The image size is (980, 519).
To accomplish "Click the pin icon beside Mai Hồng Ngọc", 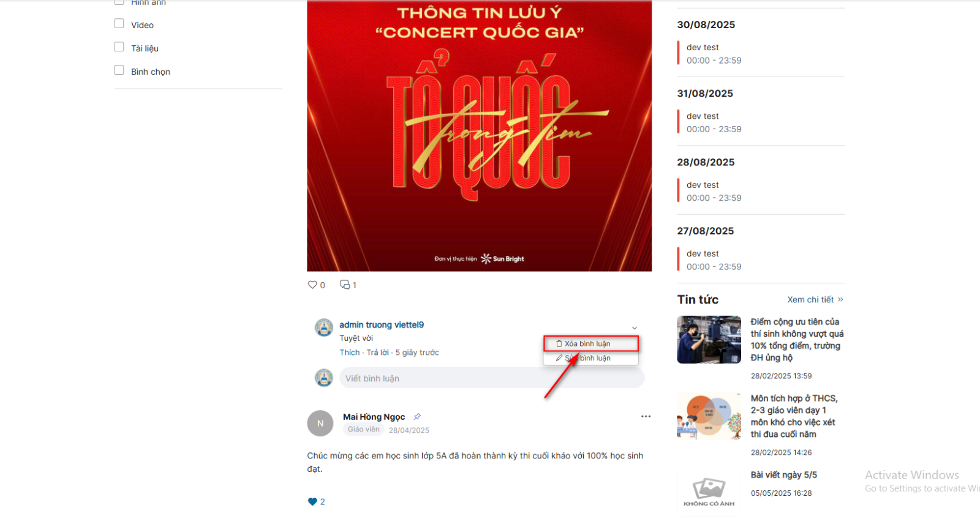I will click(x=417, y=416).
